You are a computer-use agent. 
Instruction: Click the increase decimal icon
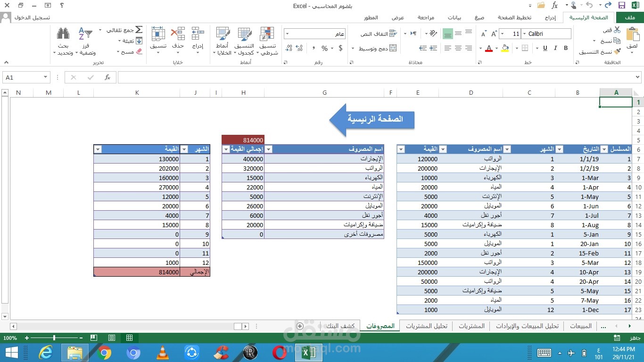pos(300,48)
